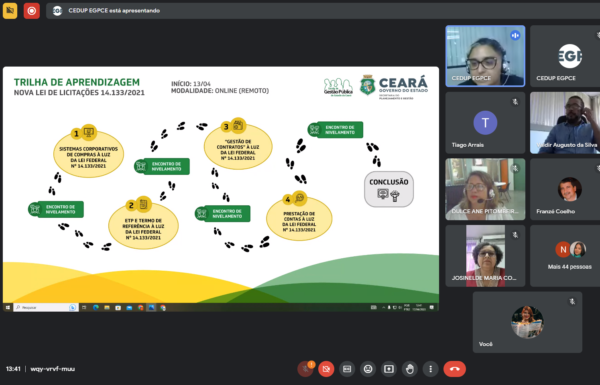Click Tiago Arrais participant tile
600x385 pixels.
tap(485, 122)
